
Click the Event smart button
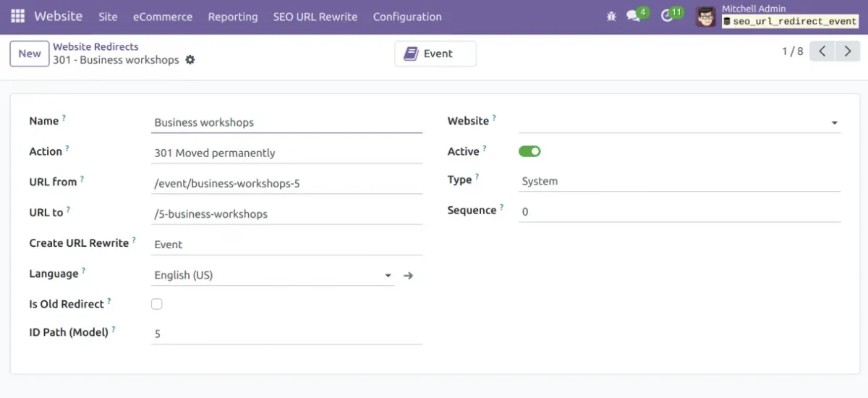(x=435, y=54)
